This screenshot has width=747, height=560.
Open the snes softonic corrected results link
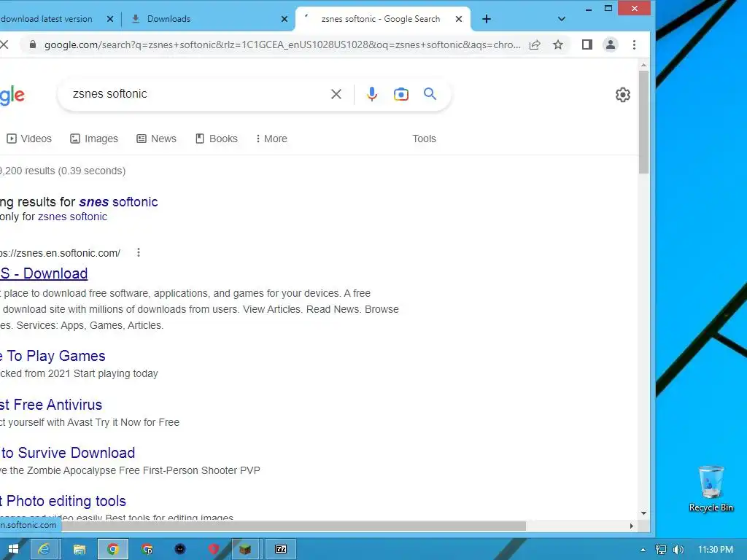coord(118,202)
